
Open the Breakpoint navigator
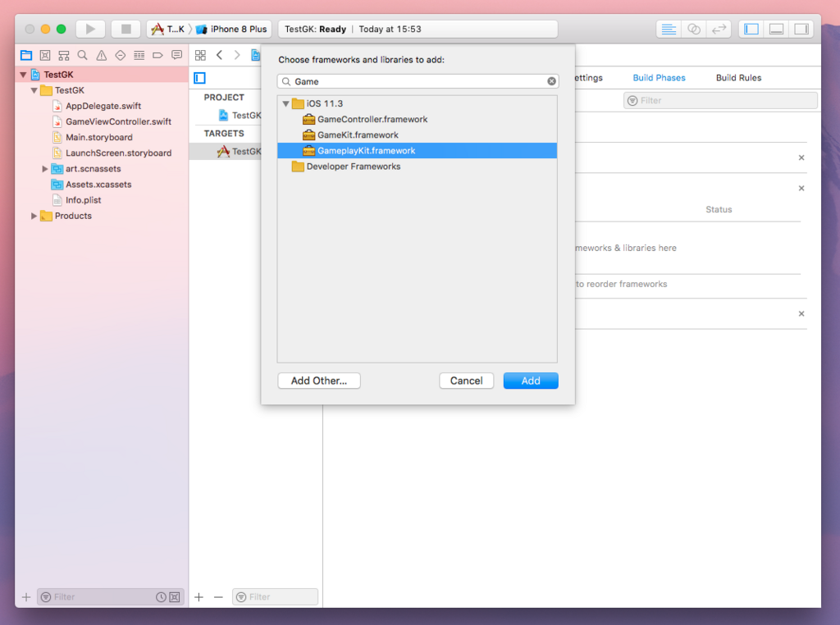[x=157, y=55]
